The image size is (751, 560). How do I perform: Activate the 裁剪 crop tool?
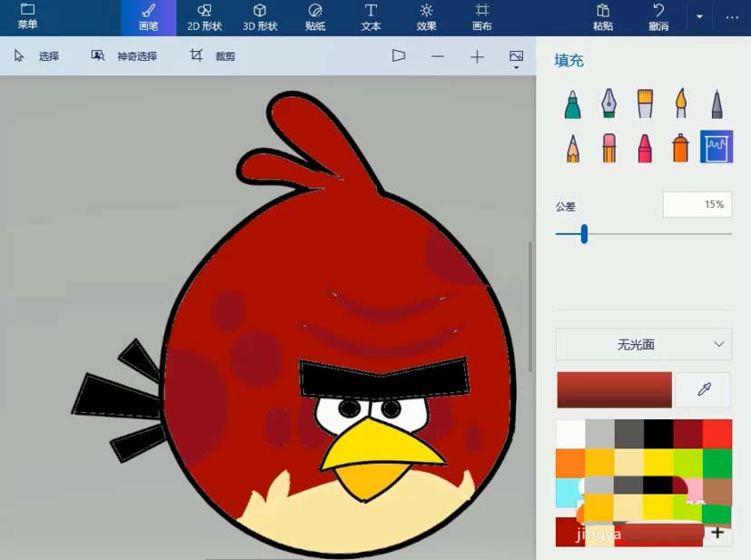pyautogui.click(x=212, y=56)
